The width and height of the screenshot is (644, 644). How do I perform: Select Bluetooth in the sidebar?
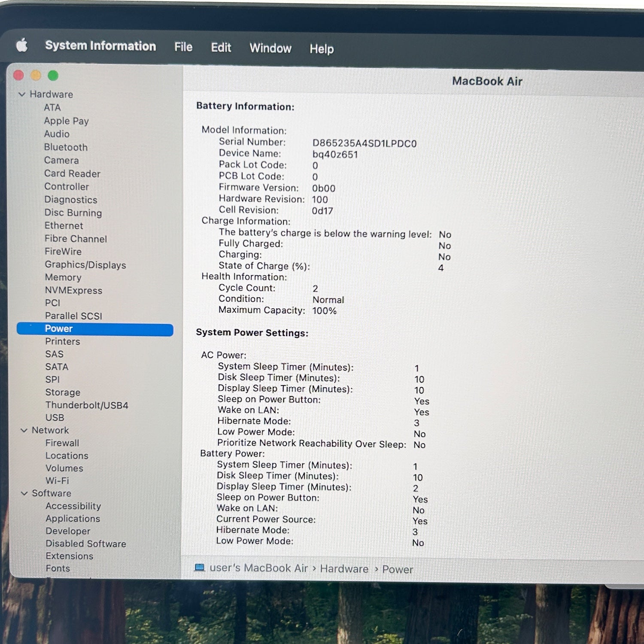point(66,147)
